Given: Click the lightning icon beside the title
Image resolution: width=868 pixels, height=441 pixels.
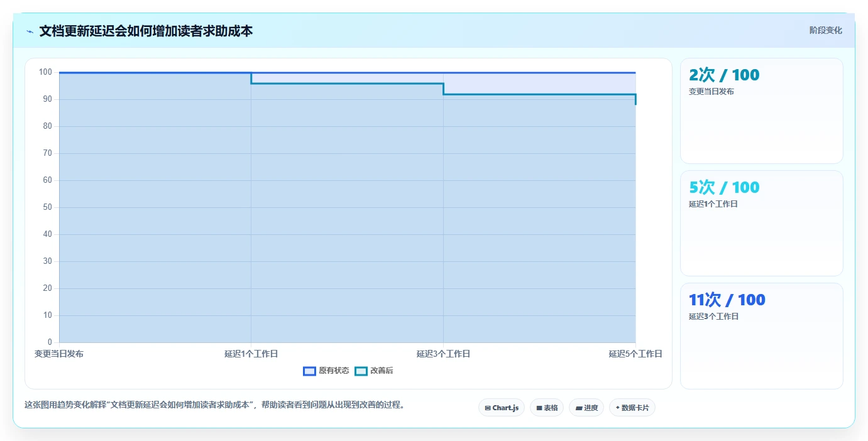Looking at the screenshot, I should point(30,31).
